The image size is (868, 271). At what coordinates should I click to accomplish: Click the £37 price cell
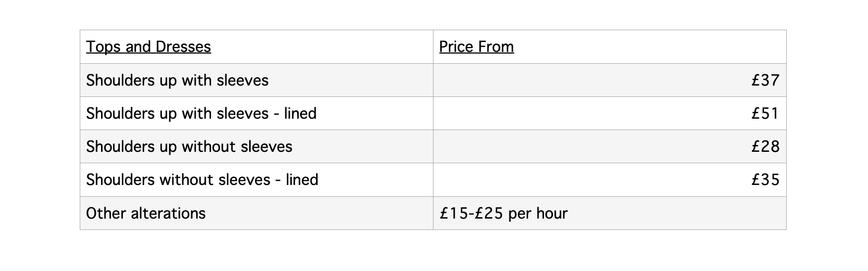coord(610,80)
